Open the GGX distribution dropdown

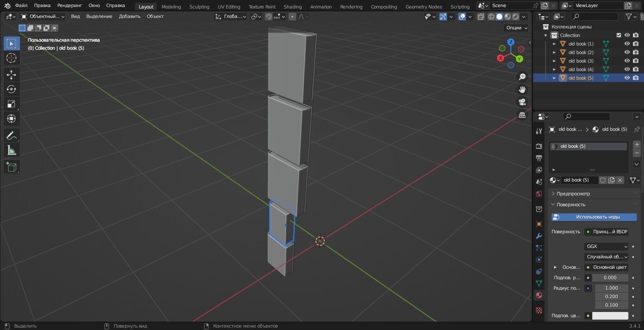point(606,246)
